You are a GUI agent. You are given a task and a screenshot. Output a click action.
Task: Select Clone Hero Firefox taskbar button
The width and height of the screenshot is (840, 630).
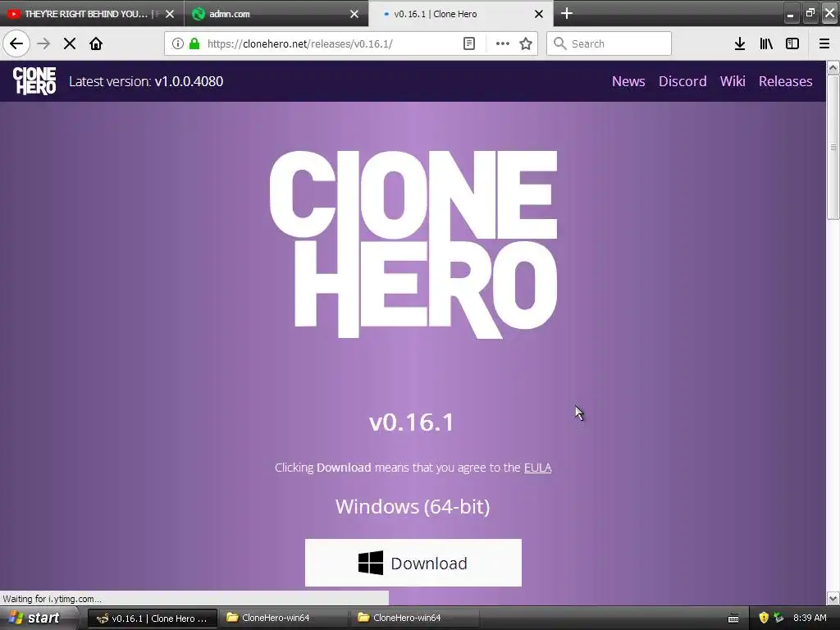tap(152, 619)
